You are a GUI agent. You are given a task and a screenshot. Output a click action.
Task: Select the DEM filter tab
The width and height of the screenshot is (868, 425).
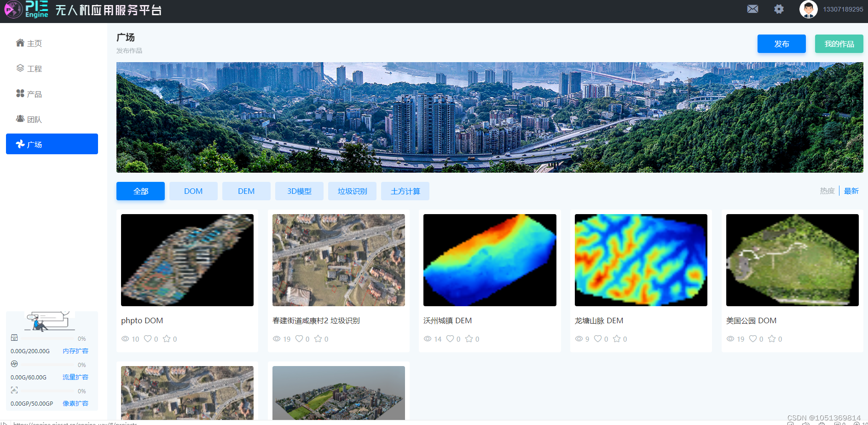[246, 191]
